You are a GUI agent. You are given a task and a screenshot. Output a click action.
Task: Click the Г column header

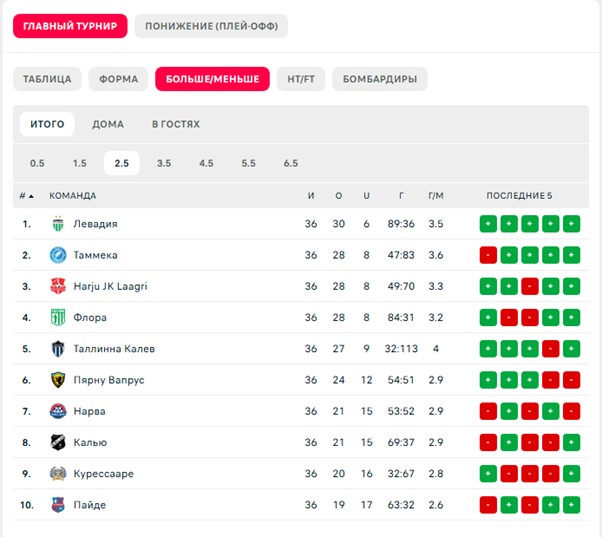tap(401, 196)
